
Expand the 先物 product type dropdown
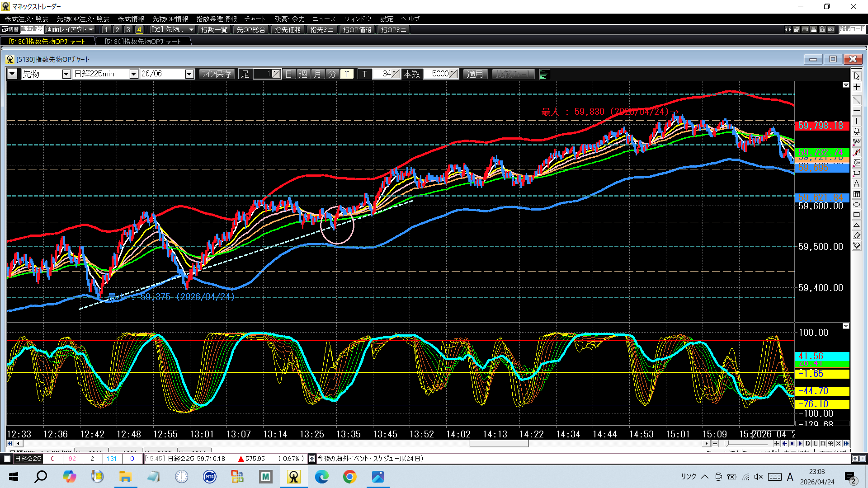[x=66, y=74]
